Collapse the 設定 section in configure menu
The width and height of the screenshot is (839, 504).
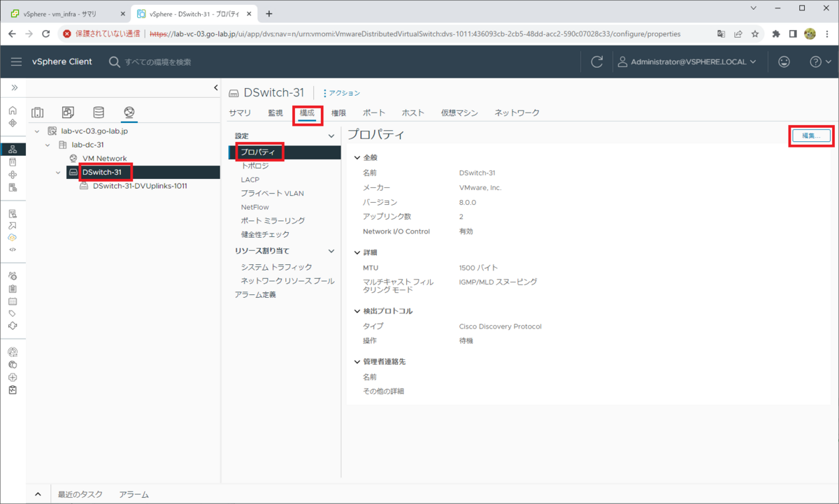click(331, 136)
